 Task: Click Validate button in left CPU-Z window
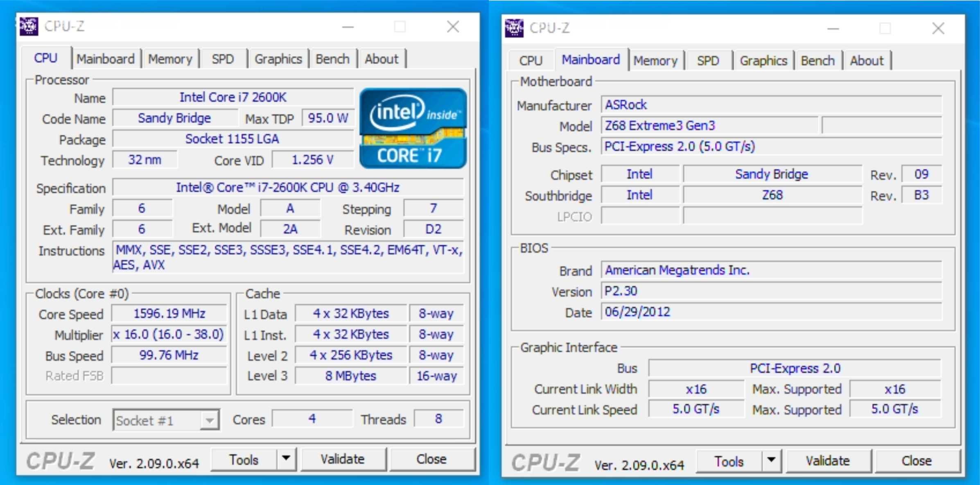tap(343, 460)
